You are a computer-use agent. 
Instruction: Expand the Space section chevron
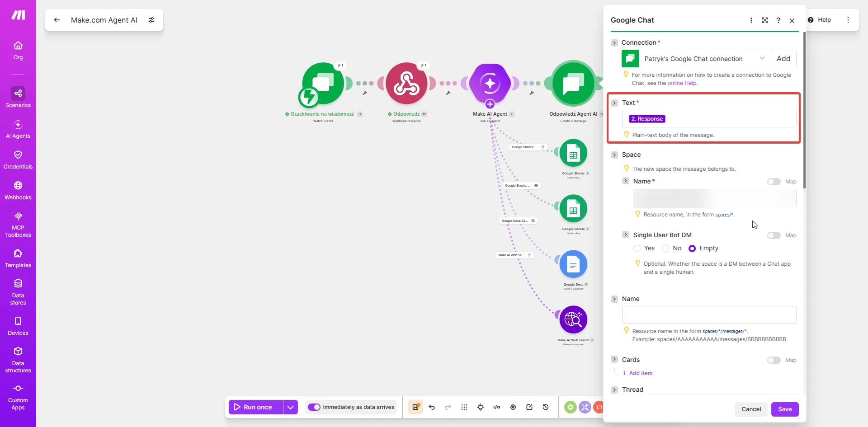(614, 155)
